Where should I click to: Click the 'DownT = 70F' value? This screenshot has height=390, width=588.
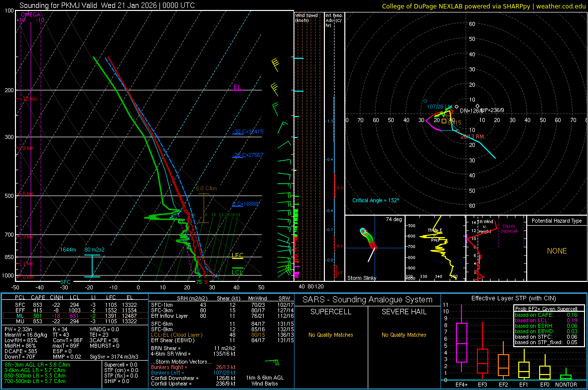(20, 357)
